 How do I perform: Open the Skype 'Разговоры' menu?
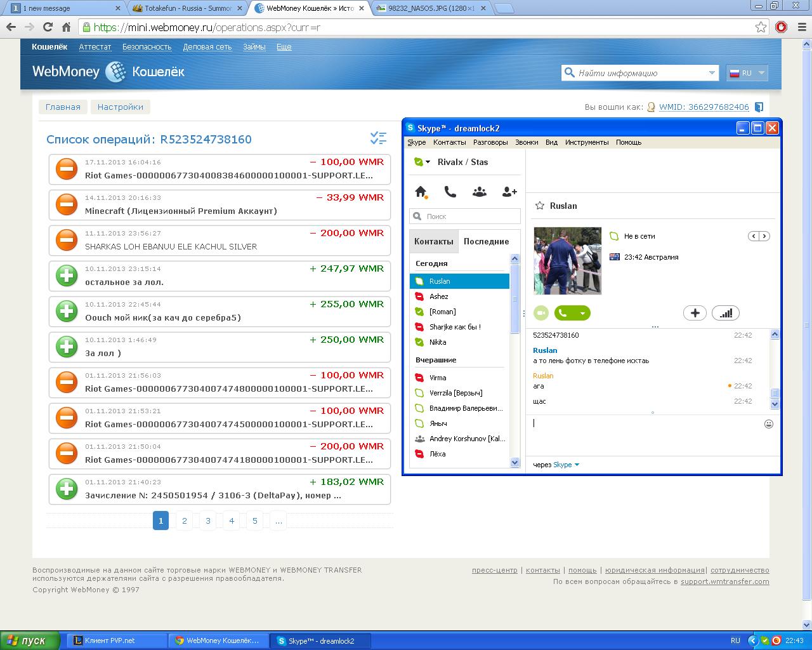click(490, 142)
